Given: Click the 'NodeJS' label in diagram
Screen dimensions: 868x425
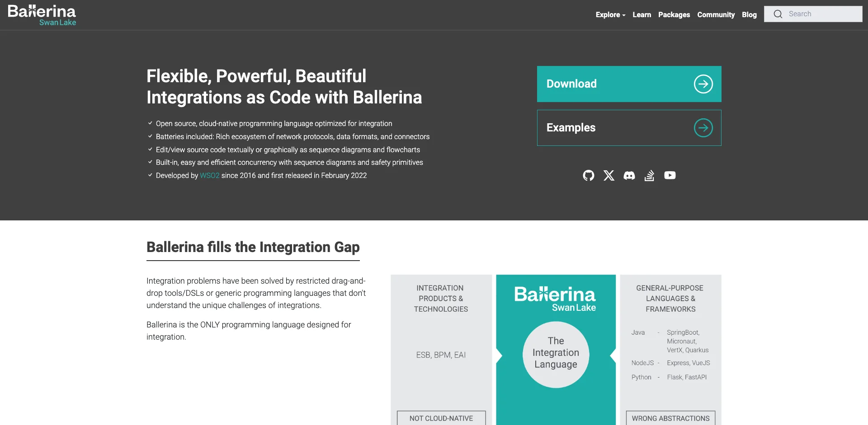Looking at the screenshot, I should tap(642, 363).
